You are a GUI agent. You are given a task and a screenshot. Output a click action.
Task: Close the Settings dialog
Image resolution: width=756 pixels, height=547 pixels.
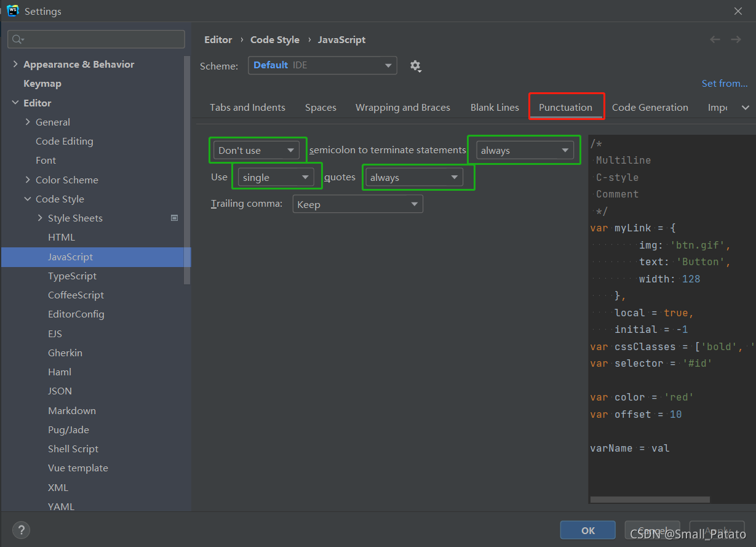738,11
